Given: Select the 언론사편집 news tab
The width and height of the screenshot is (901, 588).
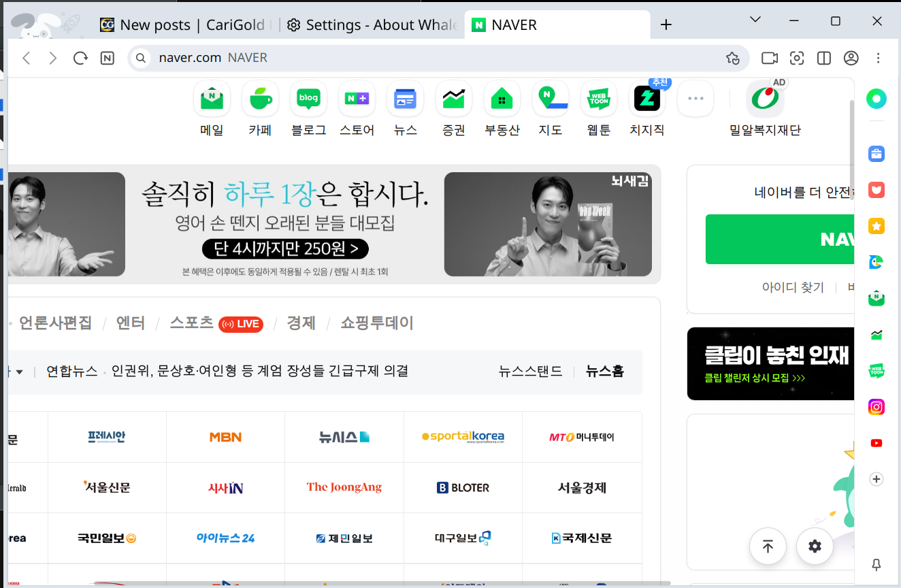Looking at the screenshot, I should click(55, 323).
